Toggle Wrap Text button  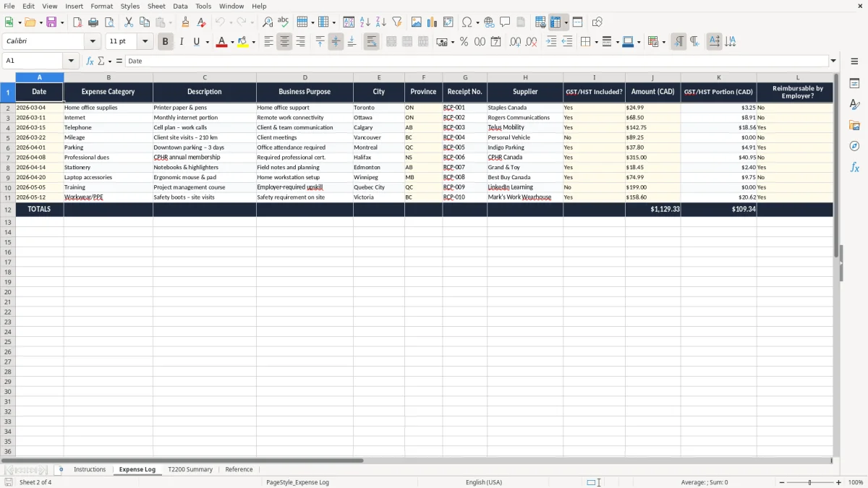[x=372, y=42]
